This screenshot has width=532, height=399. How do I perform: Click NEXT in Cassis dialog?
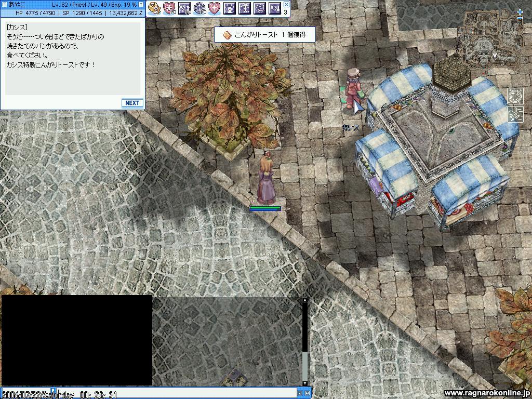(132, 103)
